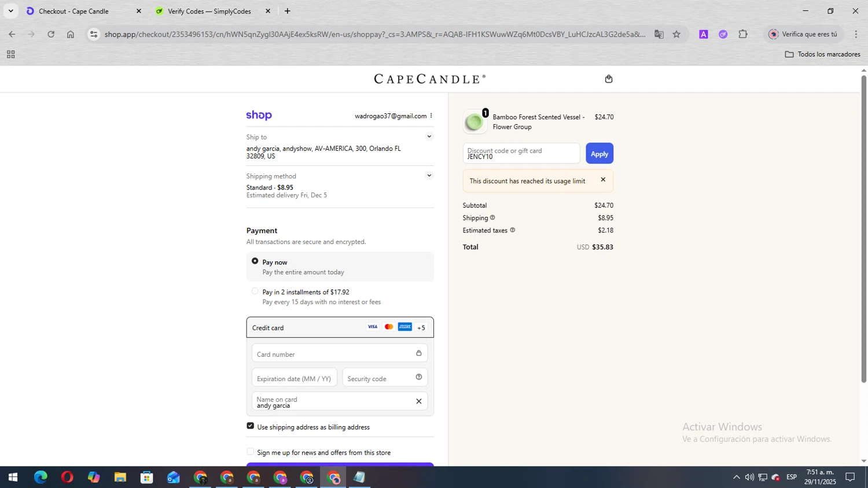Click the Card number field
Viewport: 868px width, 488px height.
click(340, 353)
